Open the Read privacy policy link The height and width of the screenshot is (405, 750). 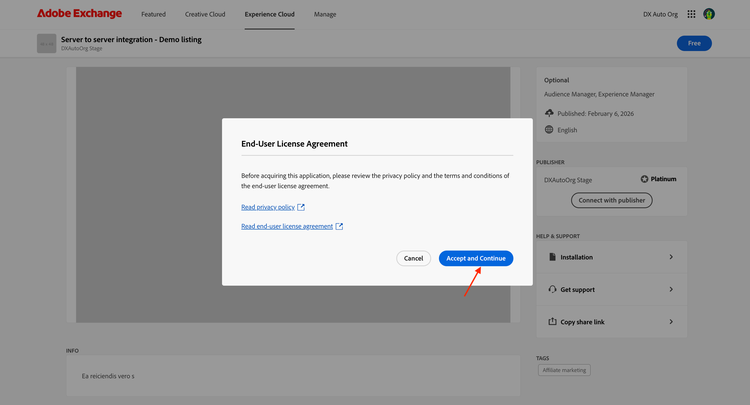pyautogui.click(x=268, y=207)
